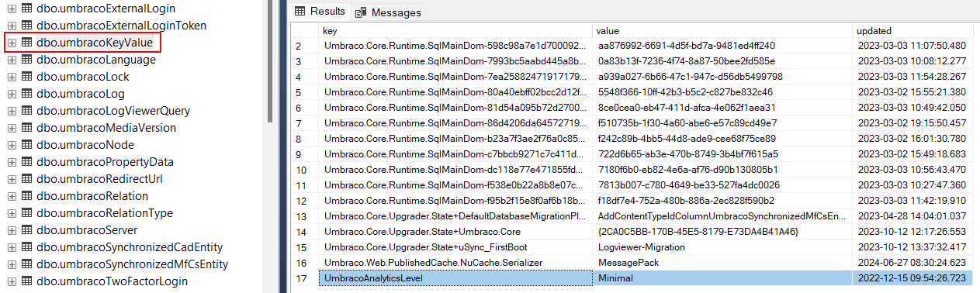The height and width of the screenshot is (293, 980).
Task: Expand the dbo.umbracoTwoFactorLogin node
Action: point(12,281)
